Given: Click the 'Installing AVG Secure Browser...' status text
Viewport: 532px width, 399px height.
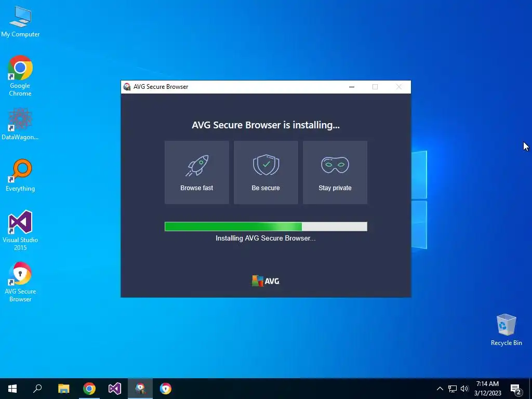Looking at the screenshot, I should 265,238.
